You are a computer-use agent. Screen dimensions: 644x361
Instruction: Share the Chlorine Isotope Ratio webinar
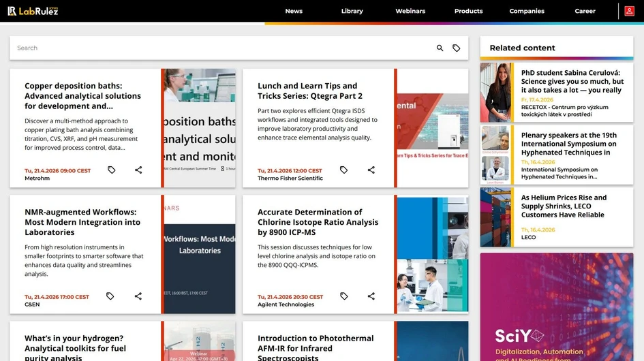click(371, 296)
